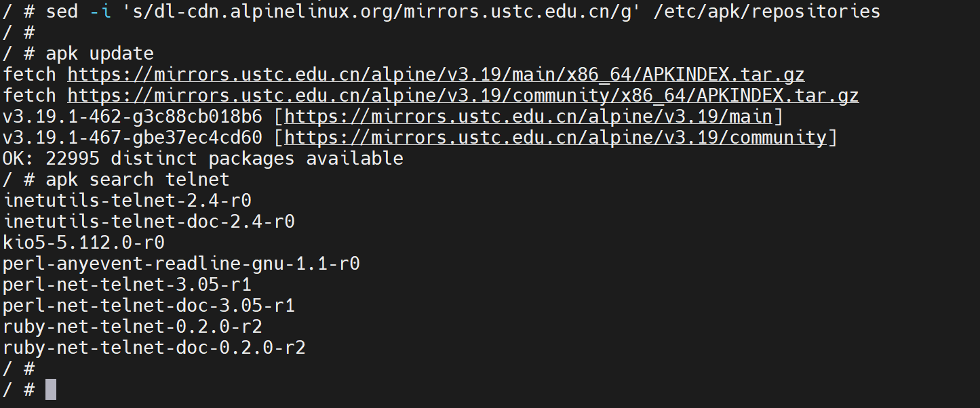Select the v3.19.1-462-g3c88cb018b6 version string

coord(132,117)
